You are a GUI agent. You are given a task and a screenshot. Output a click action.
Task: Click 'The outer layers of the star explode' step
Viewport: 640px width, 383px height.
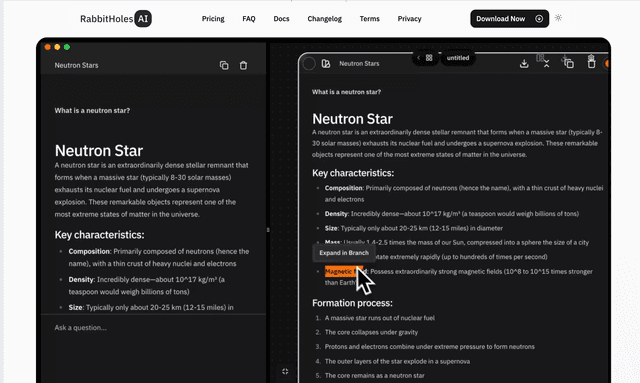[x=397, y=361]
